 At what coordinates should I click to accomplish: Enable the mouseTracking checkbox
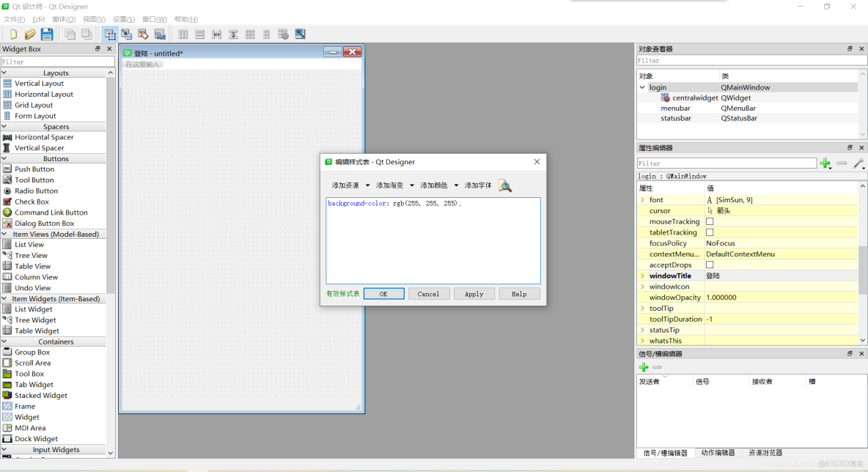[x=709, y=221]
